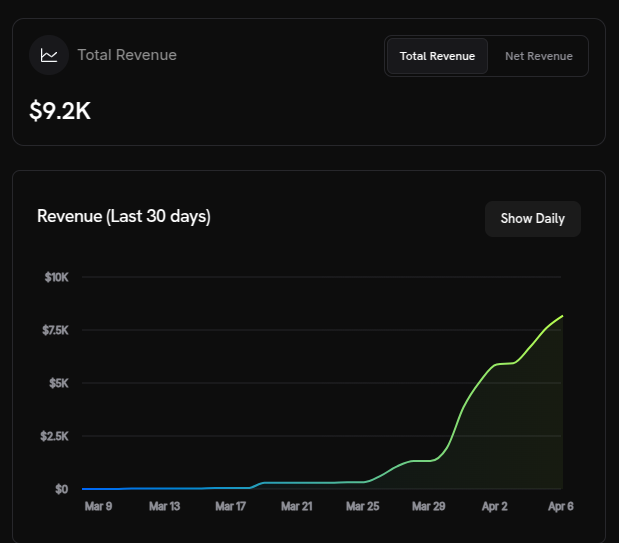Click the $2.5K axis label
Viewport: 619px width, 543px height.
point(54,436)
